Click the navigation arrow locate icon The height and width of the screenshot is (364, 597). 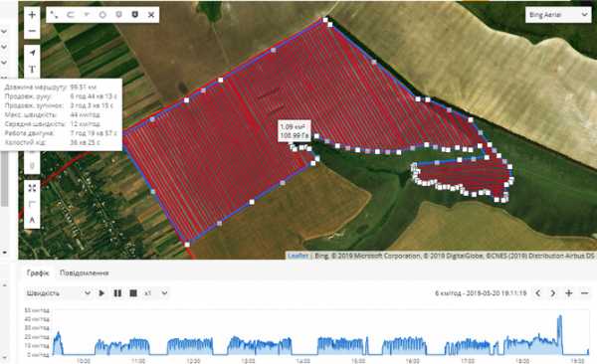click(x=32, y=53)
